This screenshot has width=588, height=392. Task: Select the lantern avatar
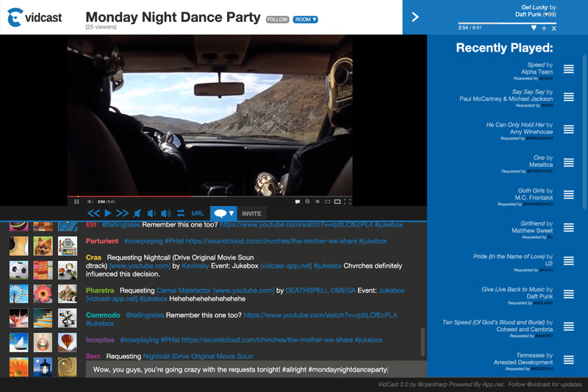point(43,367)
